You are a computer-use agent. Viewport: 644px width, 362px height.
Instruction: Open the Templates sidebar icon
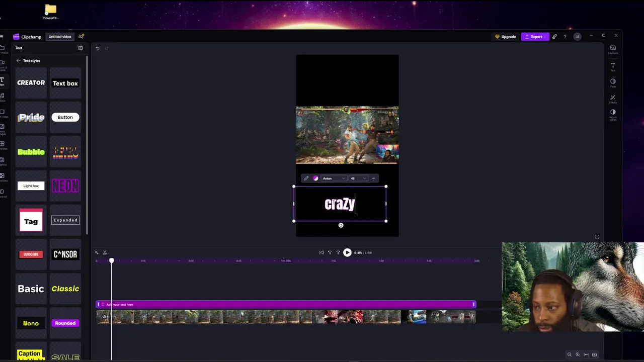tap(2, 145)
